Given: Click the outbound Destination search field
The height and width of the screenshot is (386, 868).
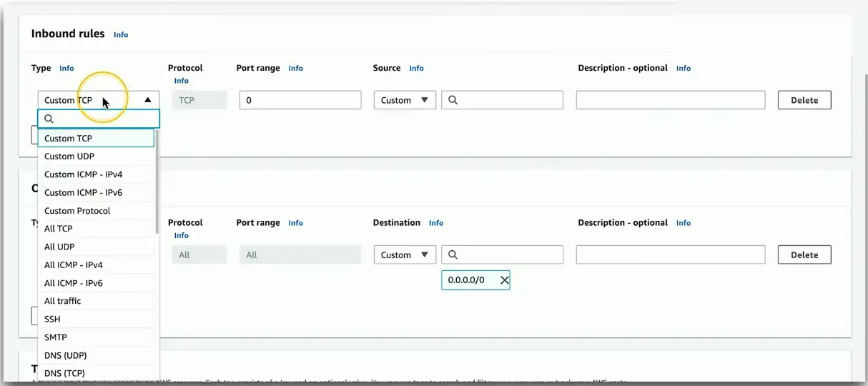Looking at the screenshot, I should click(x=508, y=254).
